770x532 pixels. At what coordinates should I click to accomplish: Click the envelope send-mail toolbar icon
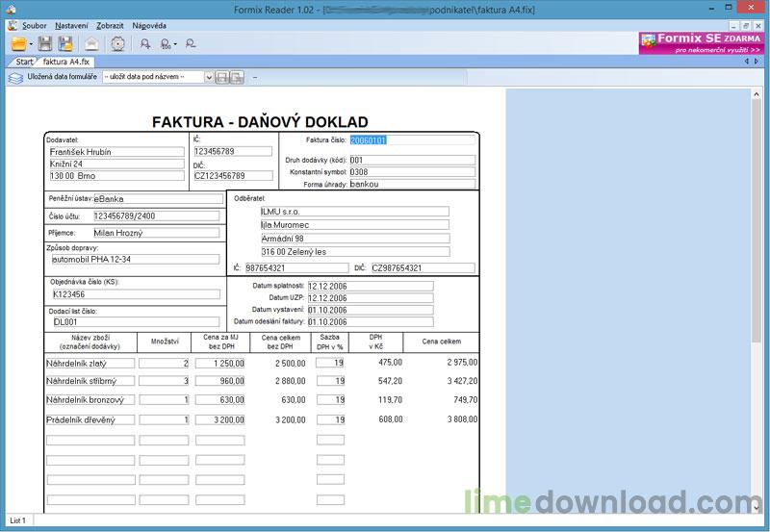pyautogui.click(x=91, y=44)
